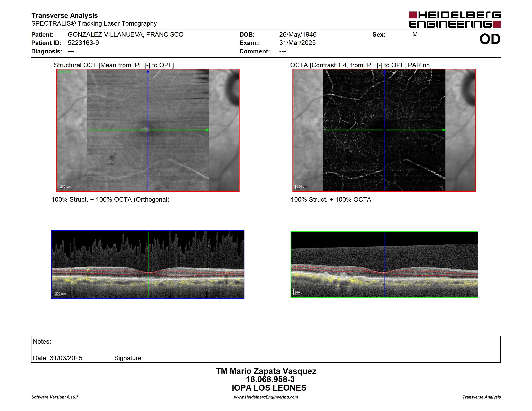
Task: Click the Date: 31/03/2025 text
Action: pos(57,358)
